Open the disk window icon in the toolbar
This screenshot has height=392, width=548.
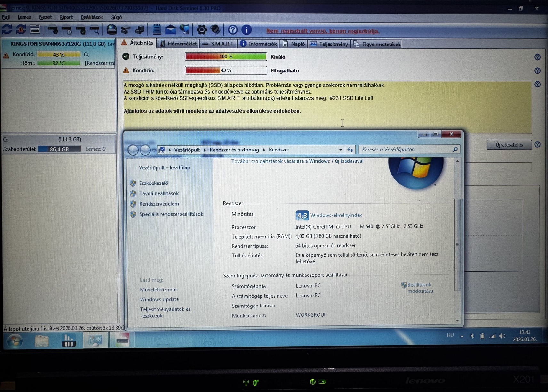coord(35,30)
